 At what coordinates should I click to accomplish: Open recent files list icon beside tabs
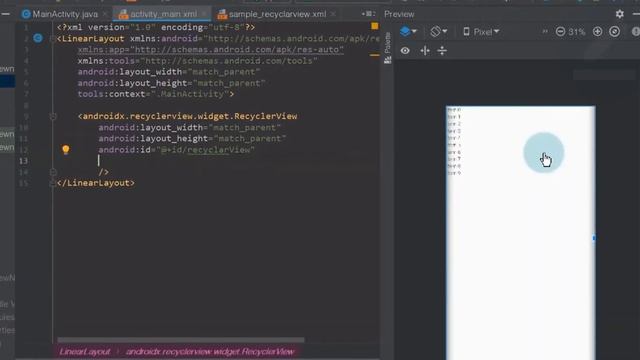coord(368,14)
